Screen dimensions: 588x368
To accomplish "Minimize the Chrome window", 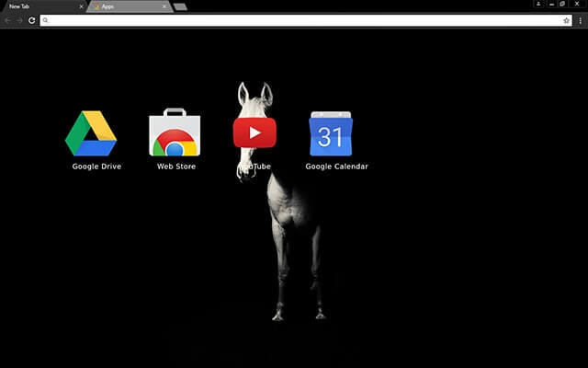I will tap(551, 4).
